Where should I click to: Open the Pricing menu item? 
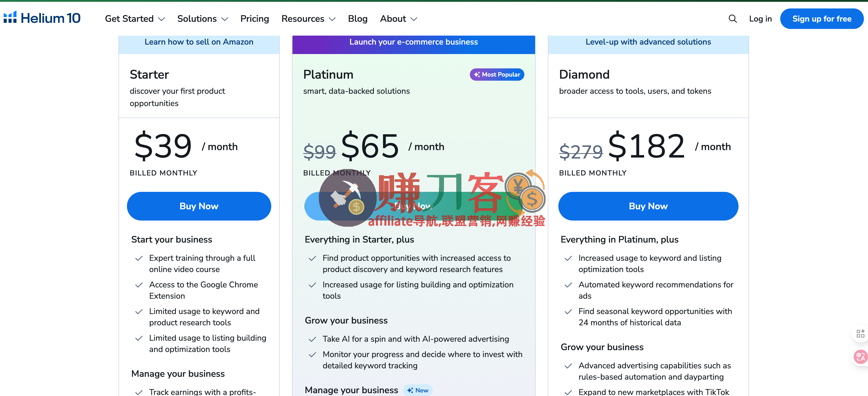pyautogui.click(x=254, y=19)
